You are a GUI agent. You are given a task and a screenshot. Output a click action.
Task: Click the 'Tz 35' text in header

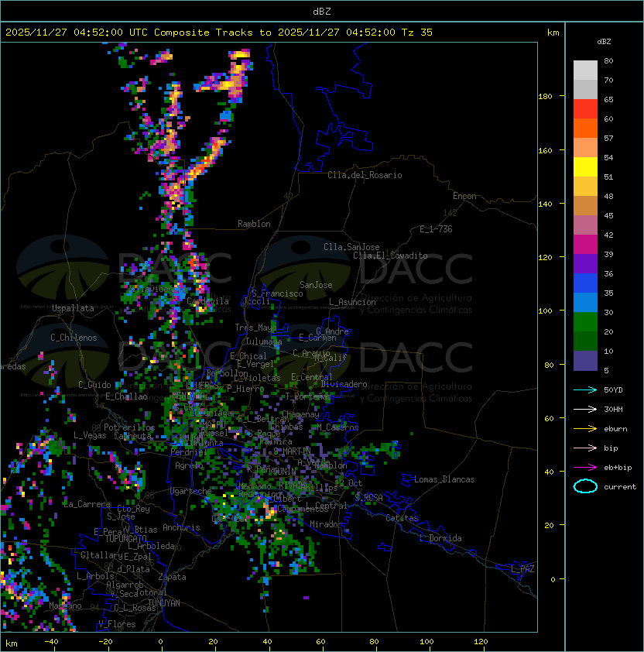click(x=417, y=33)
